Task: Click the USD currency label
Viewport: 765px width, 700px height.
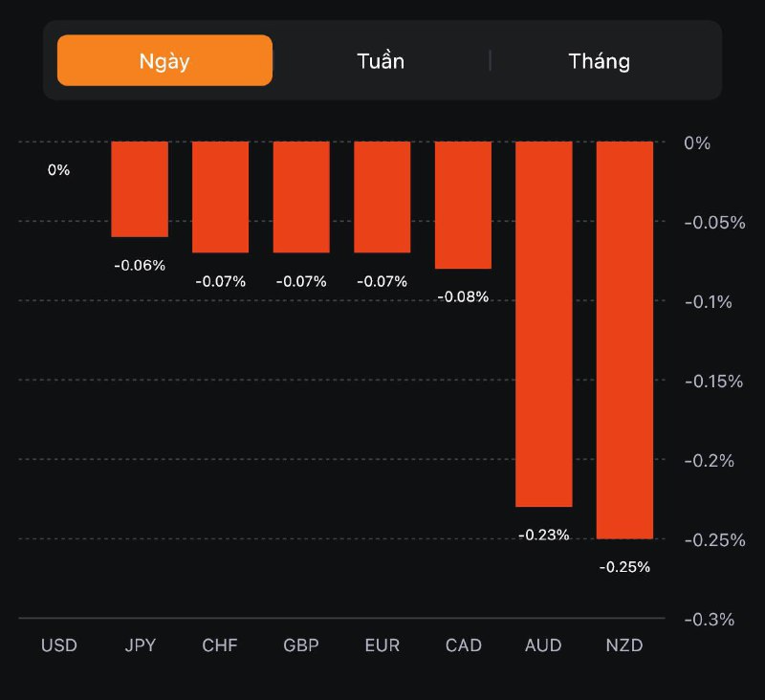Action: pos(58,645)
